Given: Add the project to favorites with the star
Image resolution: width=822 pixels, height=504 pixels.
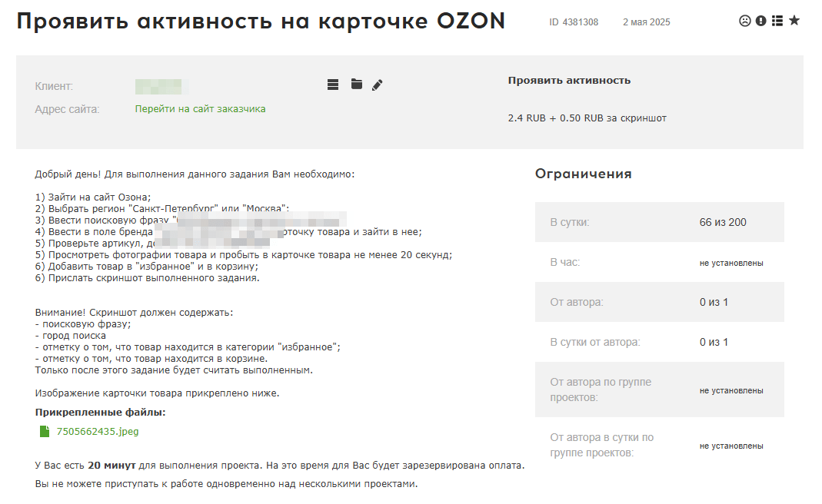Looking at the screenshot, I should click(x=794, y=21).
